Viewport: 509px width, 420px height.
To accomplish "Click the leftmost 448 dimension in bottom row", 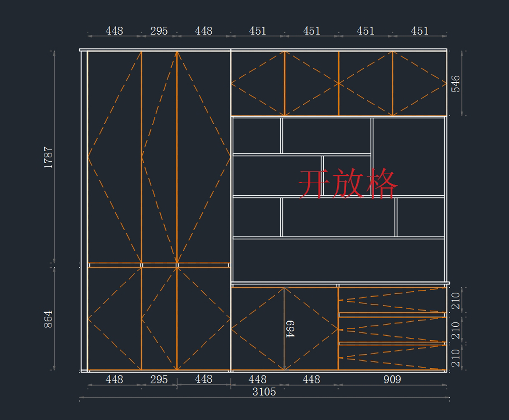I will click(x=114, y=379).
